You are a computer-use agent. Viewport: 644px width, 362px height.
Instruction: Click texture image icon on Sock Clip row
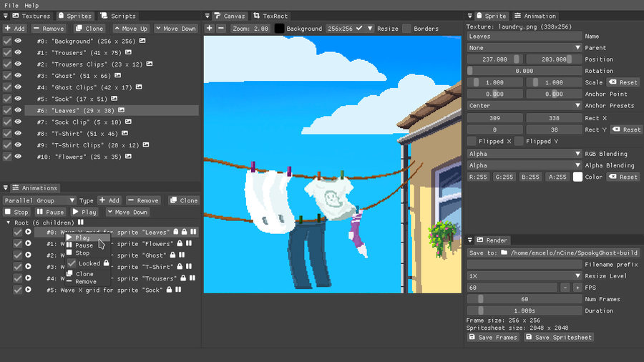(x=128, y=122)
